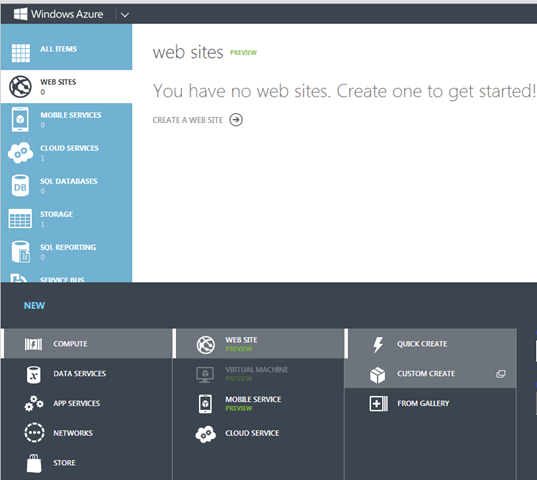
Task: Click the Quick Create lightning bolt icon
Action: [378, 344]
